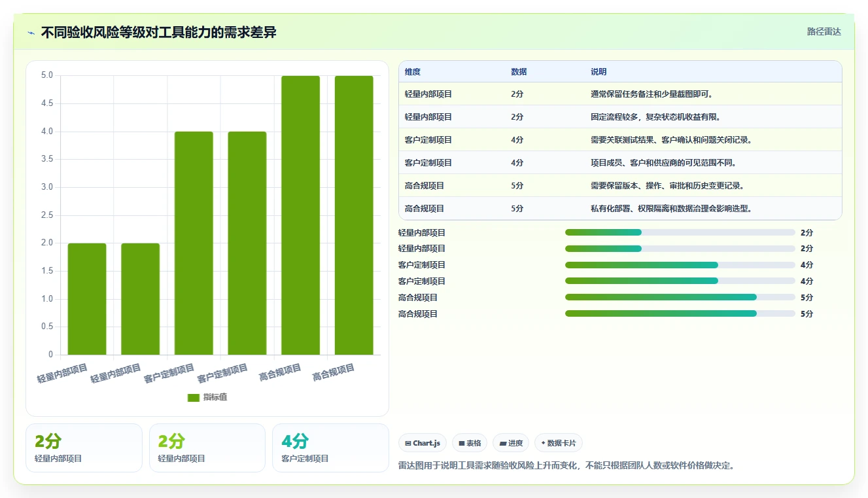Select the row 固定流程较多，复杂状态机收益有限

pyautogui.click(x=620, y=117)
